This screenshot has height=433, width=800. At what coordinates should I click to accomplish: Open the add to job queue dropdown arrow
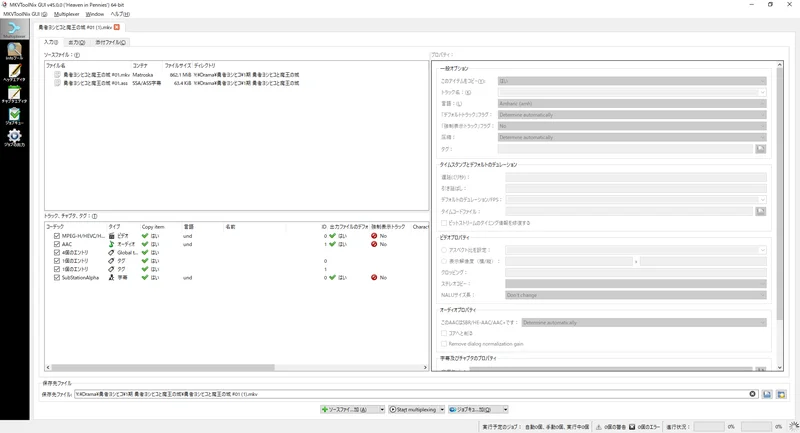[x=505, y=409]
